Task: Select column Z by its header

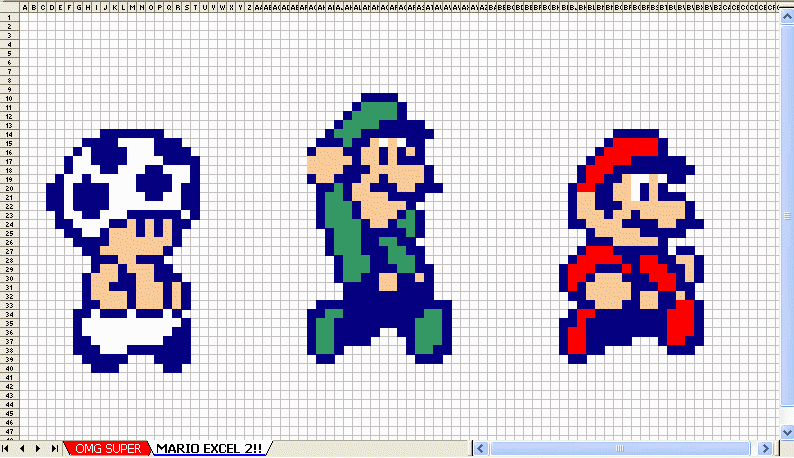Action: [249, 7]
